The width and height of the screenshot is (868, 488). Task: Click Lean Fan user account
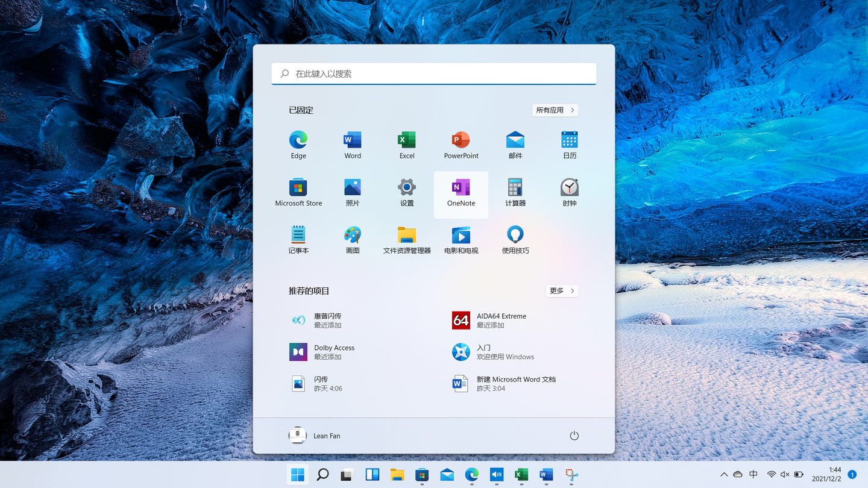(x=315, y=436)
